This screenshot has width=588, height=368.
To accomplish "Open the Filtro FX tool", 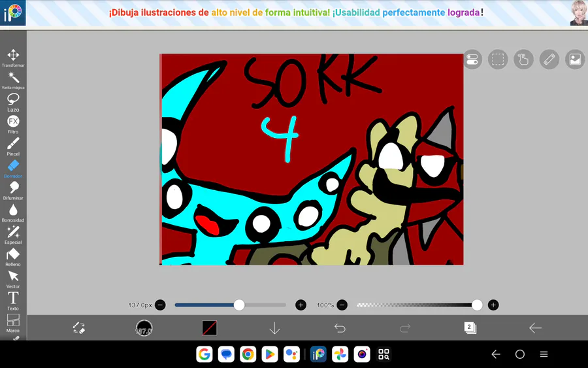I will click(13, 125).
